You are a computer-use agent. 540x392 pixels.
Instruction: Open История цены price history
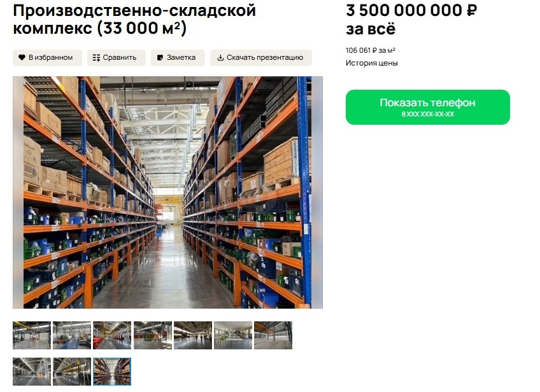[x=372, y=63]
